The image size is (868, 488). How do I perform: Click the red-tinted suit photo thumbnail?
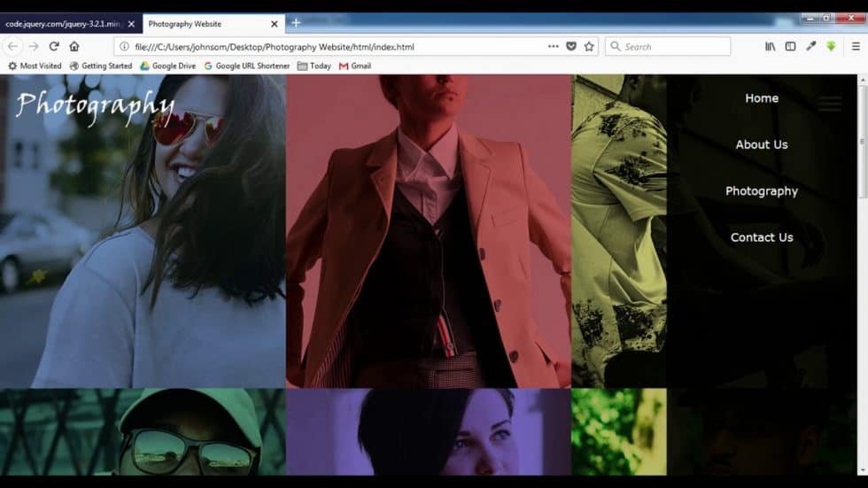click(x=428, y=230)
